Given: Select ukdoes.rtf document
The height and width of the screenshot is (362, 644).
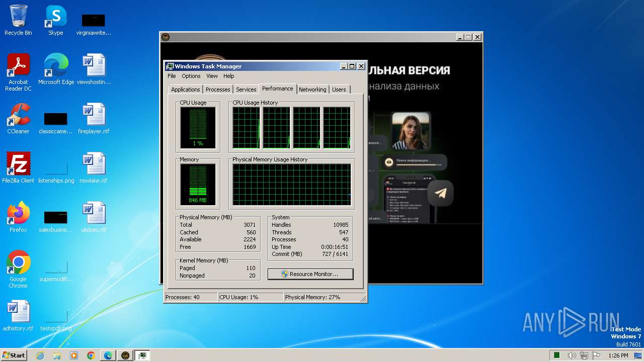Looking at the screenshot, I should click(94, 217).
